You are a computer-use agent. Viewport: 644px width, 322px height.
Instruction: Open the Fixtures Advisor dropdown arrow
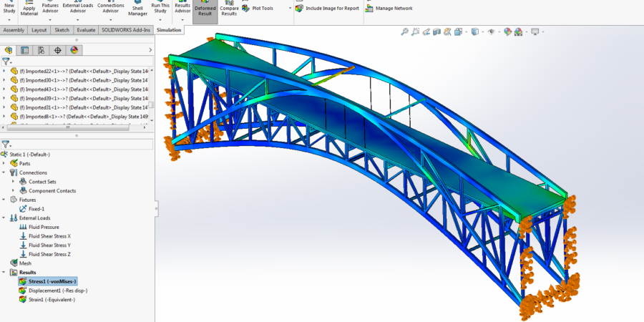[50, 20]
